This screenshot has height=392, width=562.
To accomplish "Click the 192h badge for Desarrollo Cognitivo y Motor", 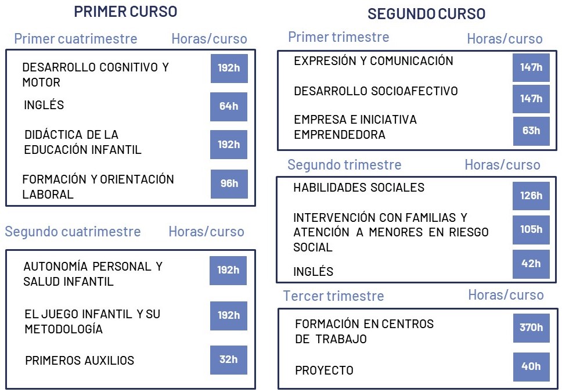I will 229,68.
